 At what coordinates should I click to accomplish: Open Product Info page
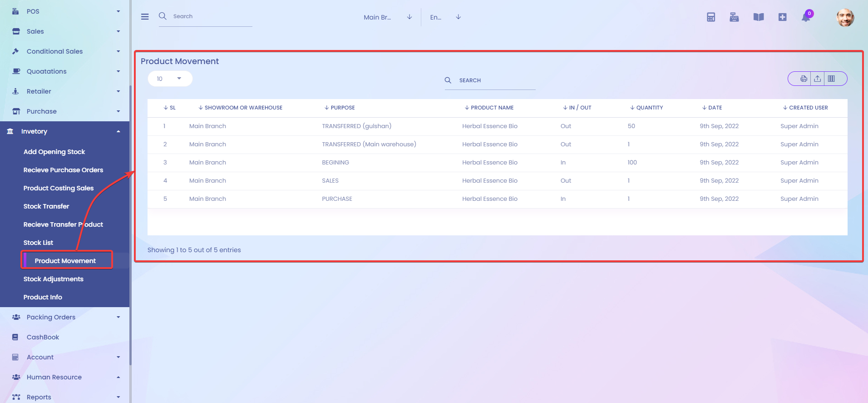(x=43, y=297)
